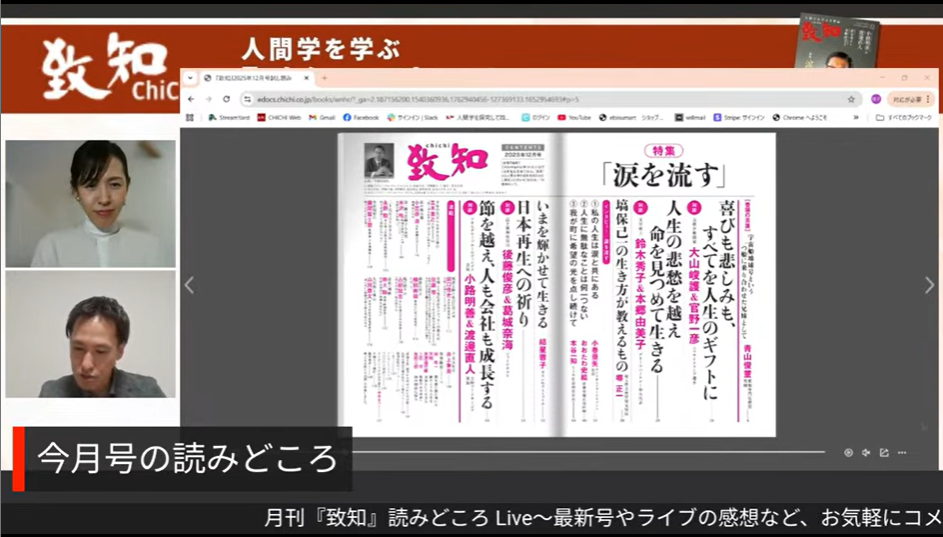The image size is (943, 537).
Task: Click the page progress slider bar
Action: click(x=600, y=452)
